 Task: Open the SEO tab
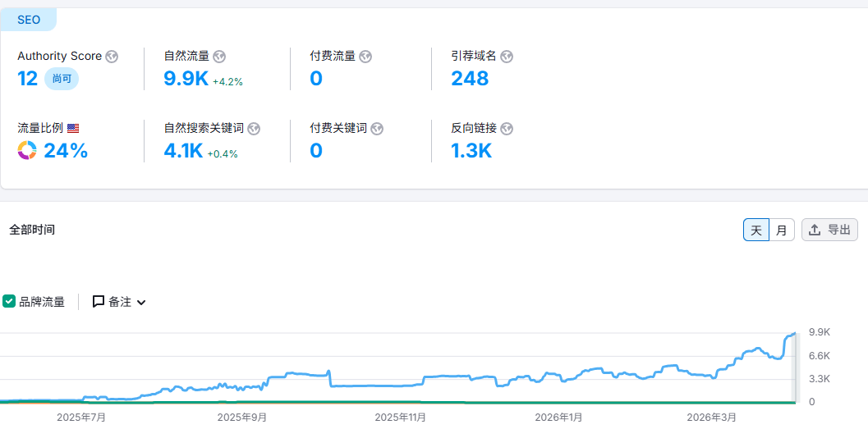click(x=29, y=20)
